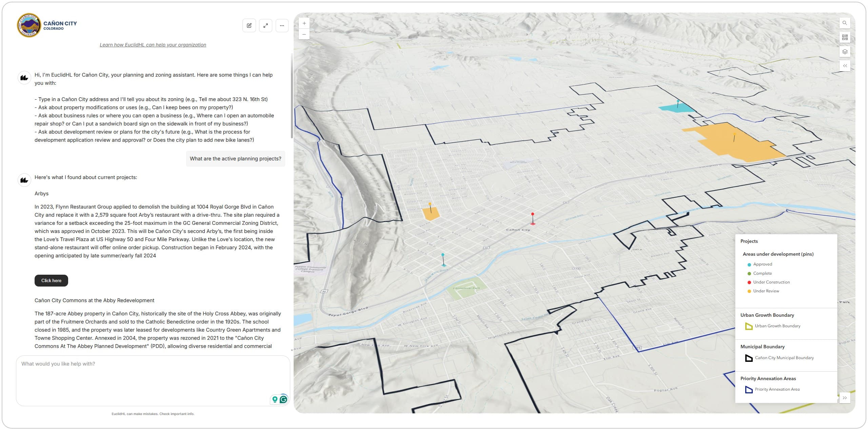Click the Projects legend heading

pyautogui.click(x=749, y=241)
